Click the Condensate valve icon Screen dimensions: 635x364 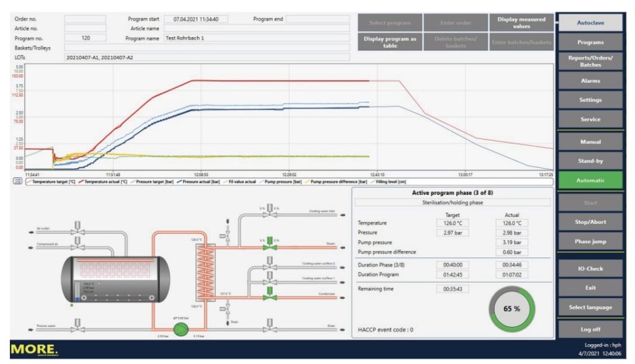tap(270, 296)
